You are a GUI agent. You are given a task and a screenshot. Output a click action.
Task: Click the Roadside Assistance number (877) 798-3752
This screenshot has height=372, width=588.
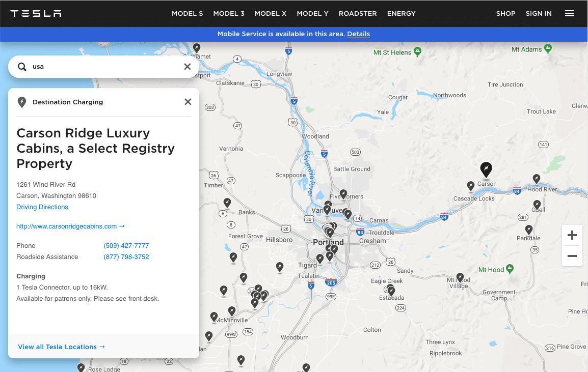coord(126,257)
